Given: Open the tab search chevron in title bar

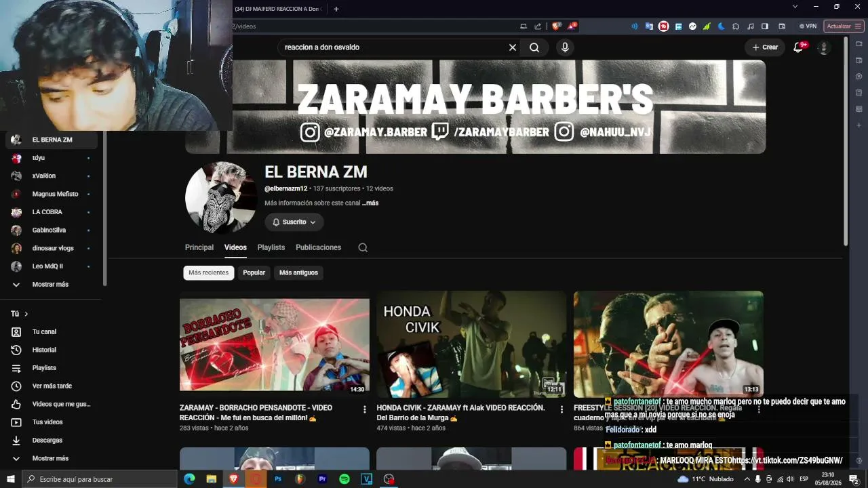Looking at the screenshot, I should tap(795, 7).
